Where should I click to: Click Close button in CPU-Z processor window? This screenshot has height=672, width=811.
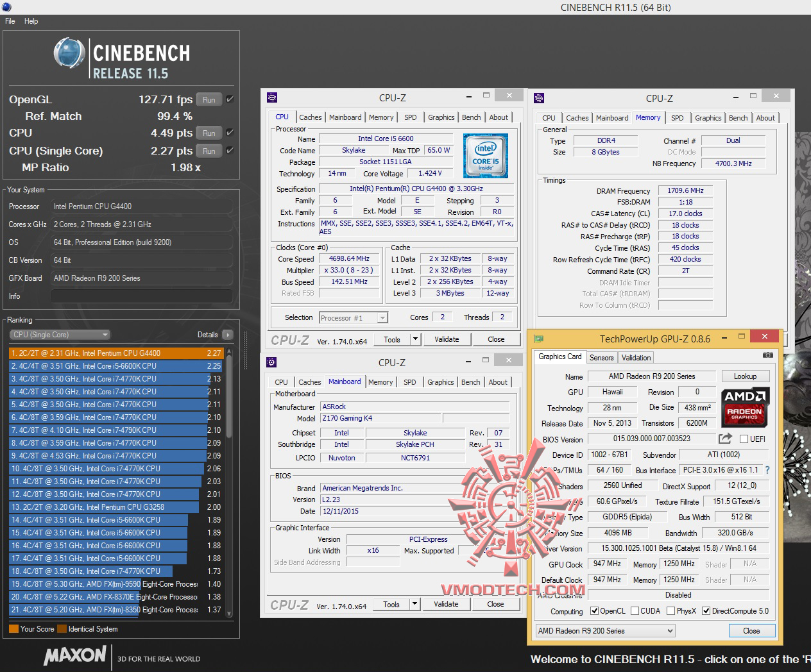[496, 339]
